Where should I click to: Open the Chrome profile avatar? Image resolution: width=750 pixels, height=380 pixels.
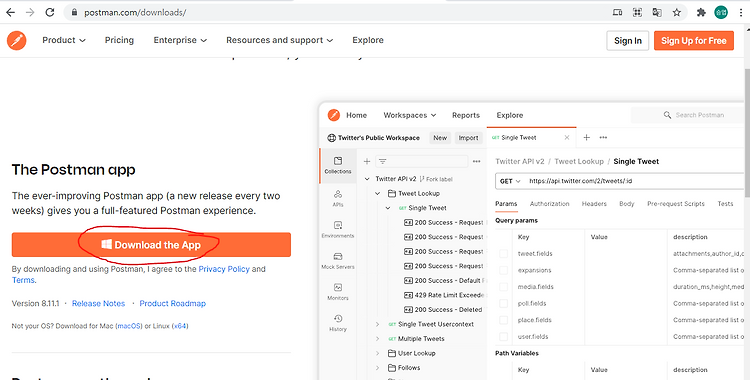(x=721, y=12)
